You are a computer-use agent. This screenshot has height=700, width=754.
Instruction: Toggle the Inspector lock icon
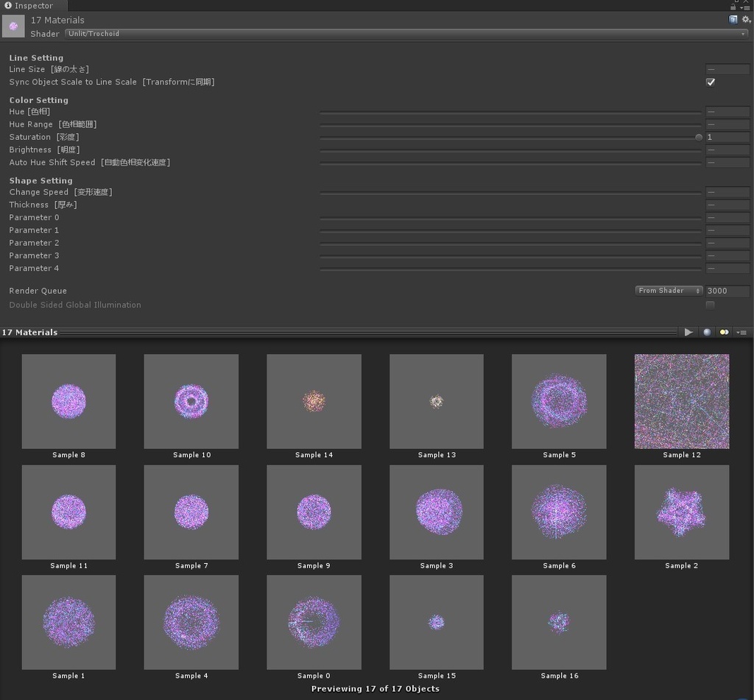(733, 6)
